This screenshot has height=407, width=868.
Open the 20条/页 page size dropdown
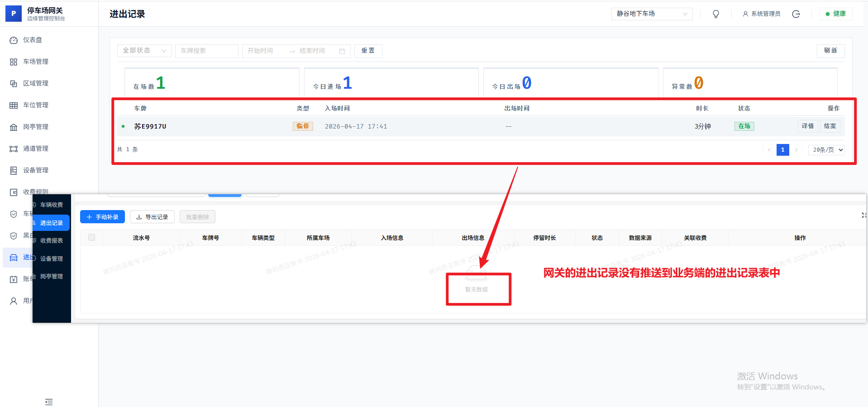(x=826, y=150)
